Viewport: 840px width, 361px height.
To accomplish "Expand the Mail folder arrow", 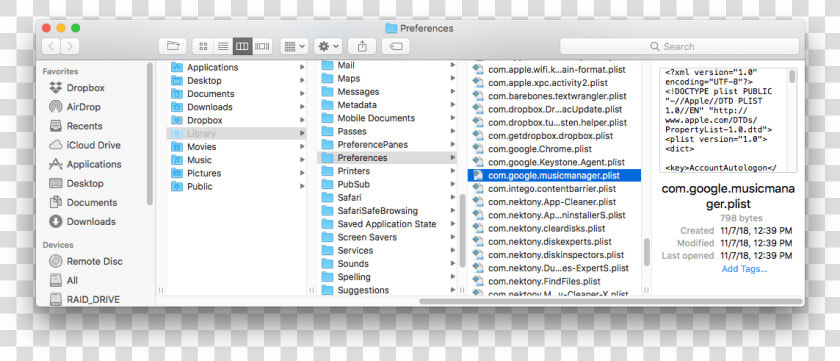I will pos(453,65).
